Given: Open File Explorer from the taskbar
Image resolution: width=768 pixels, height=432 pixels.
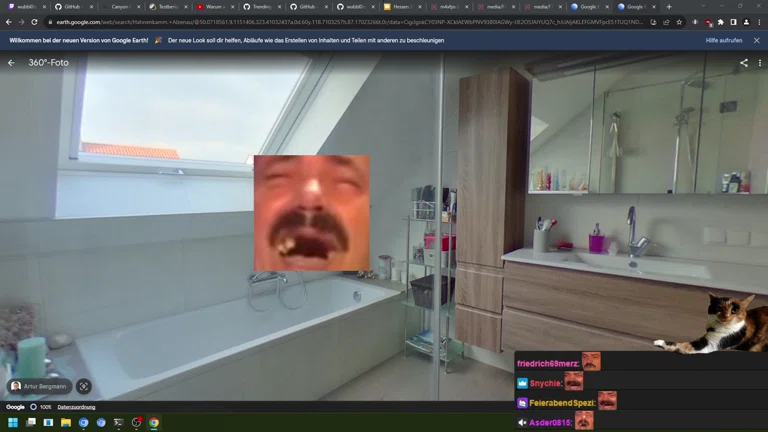Looking at the screenshot, I should pyautogui.click(x=66, y=422).
